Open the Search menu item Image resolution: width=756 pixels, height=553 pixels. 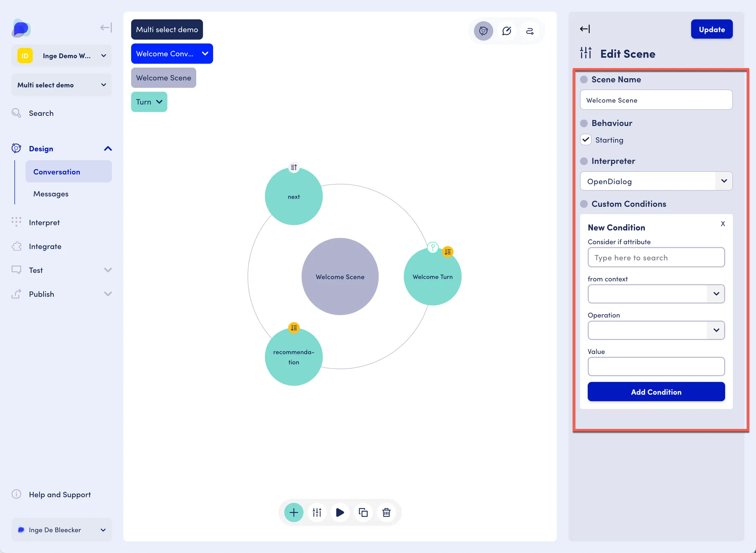click(x=41, y=113)
